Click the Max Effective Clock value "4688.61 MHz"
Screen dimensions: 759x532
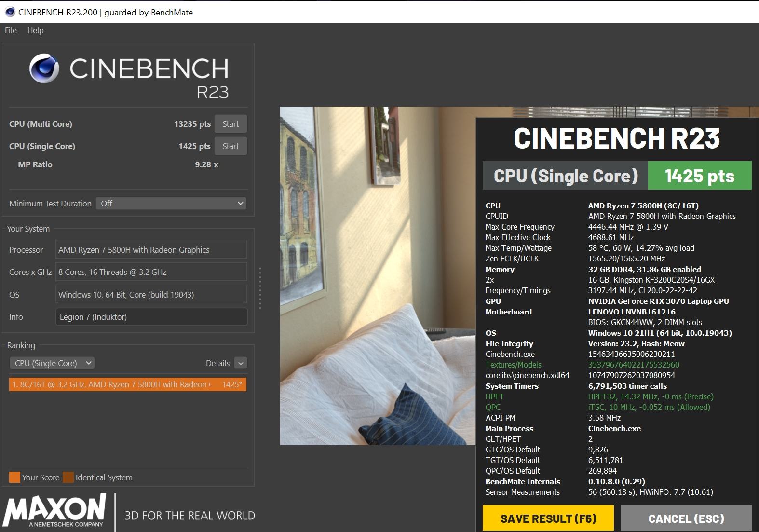611,237
